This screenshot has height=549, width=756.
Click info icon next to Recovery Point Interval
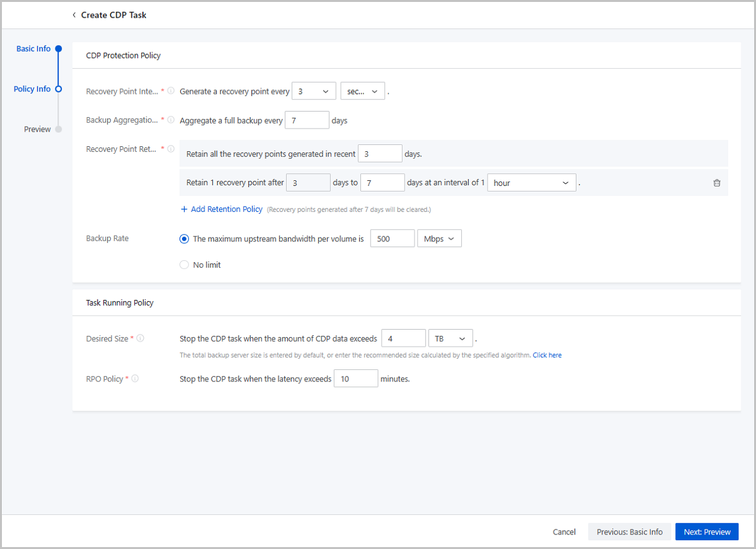tap(171, 91)
